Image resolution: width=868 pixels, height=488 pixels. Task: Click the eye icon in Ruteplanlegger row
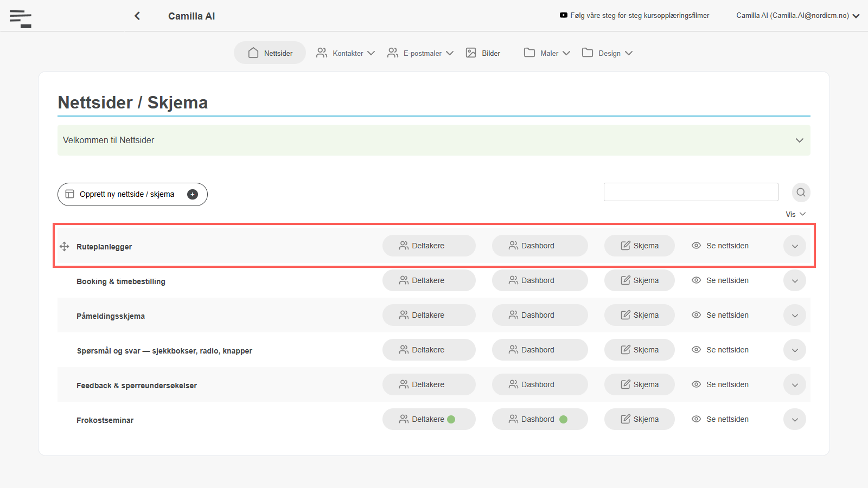697,246
